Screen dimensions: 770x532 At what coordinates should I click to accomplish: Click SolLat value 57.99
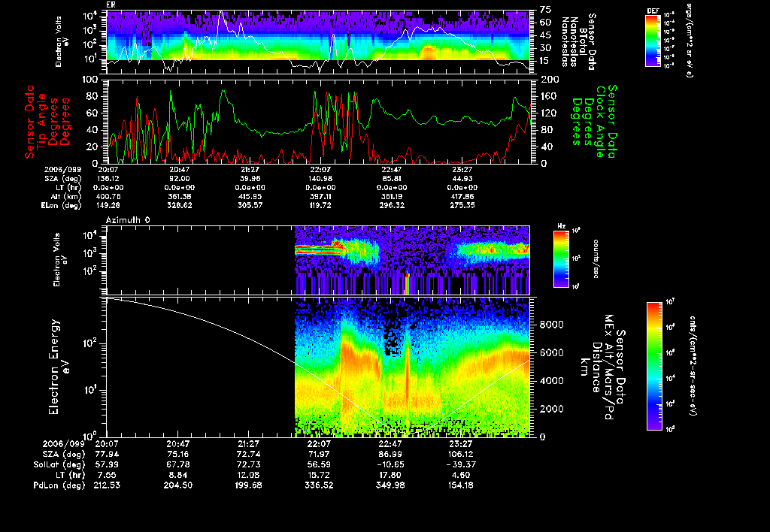(107, 464)
